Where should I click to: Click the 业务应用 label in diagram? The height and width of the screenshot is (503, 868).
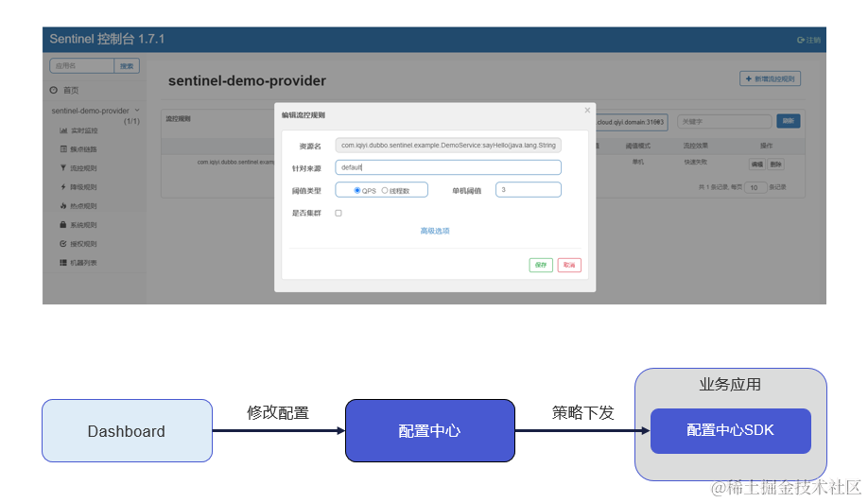tap(730, 385)
